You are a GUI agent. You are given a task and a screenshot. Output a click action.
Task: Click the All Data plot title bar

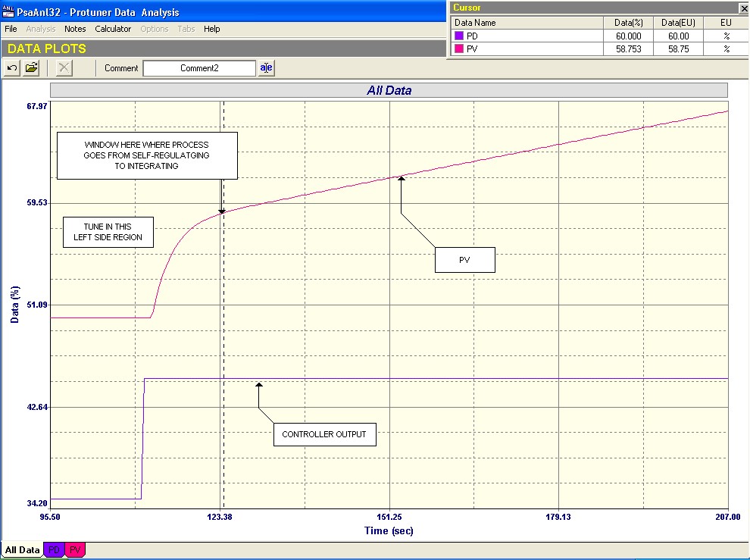[389, 90]
